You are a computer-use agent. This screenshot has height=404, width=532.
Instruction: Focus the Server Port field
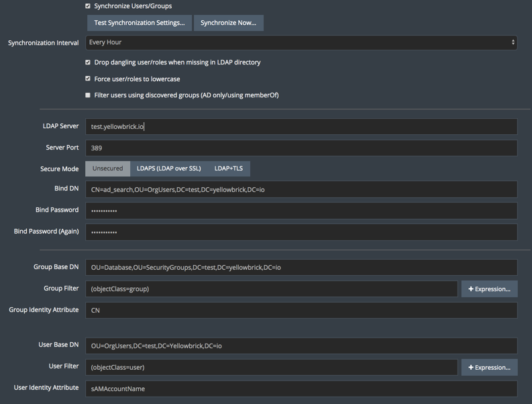(301, 148)
